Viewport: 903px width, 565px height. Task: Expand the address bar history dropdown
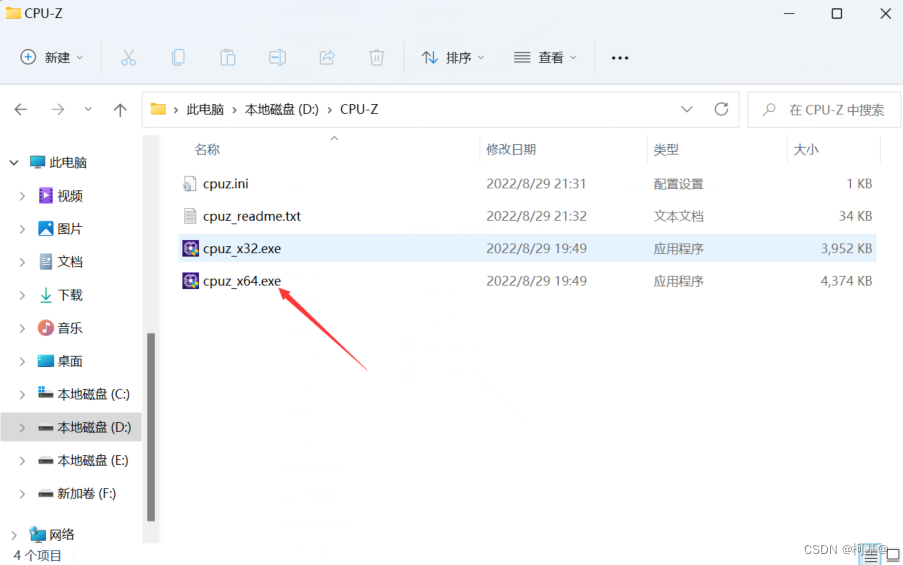pyautogui.click(x=686, y=109)
